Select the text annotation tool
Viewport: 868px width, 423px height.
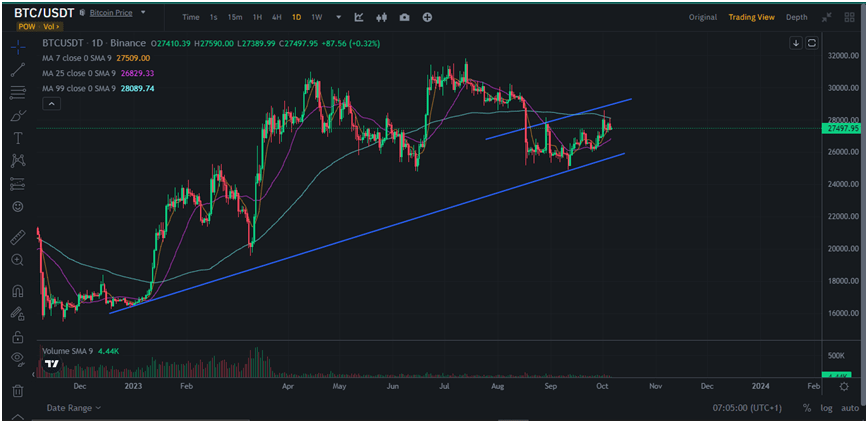click(17, 138)
